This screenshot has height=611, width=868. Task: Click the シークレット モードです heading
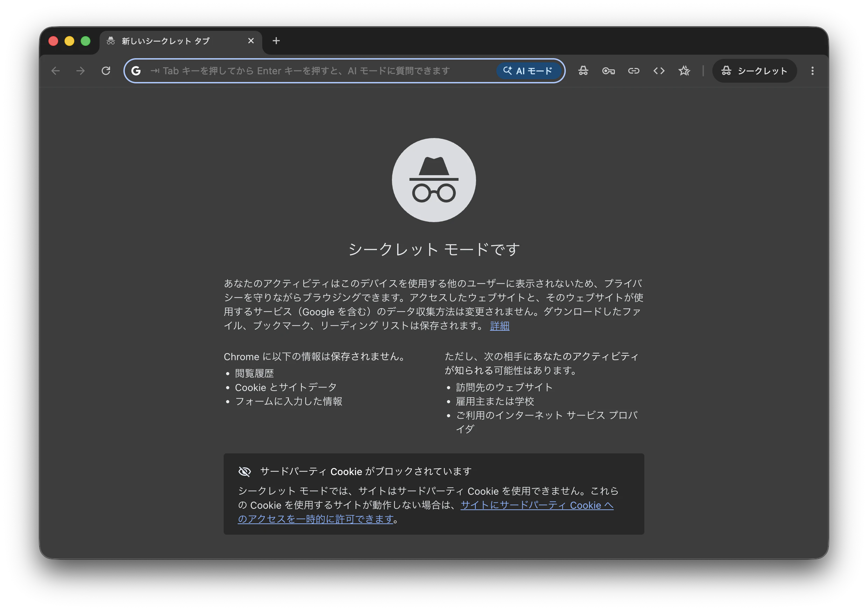tap(434, 249)
